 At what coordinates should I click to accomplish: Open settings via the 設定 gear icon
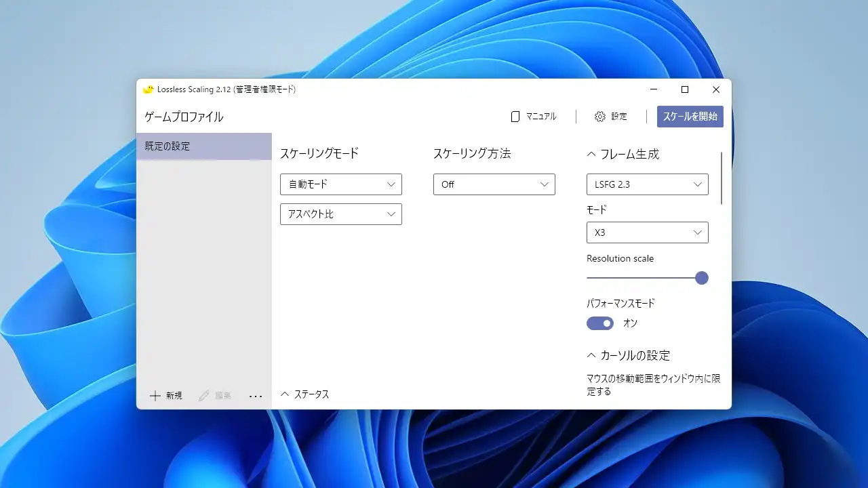pos(599,116)
